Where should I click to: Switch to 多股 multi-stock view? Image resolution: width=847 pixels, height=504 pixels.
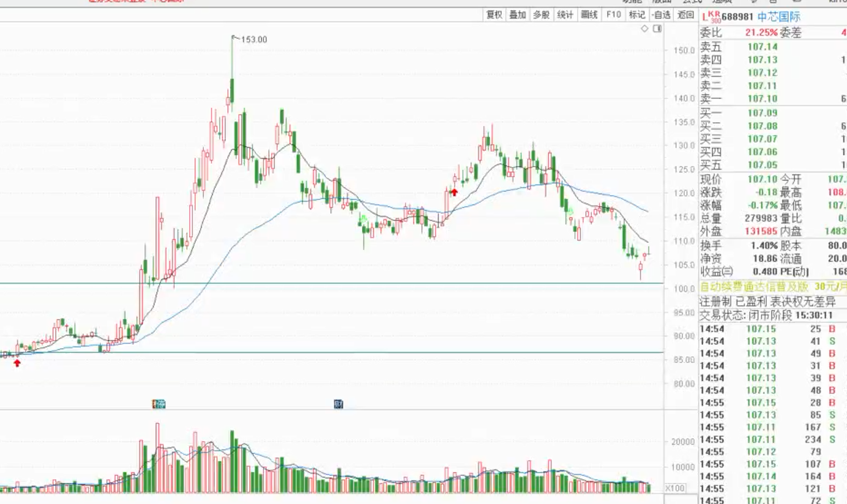pos(541,15)
